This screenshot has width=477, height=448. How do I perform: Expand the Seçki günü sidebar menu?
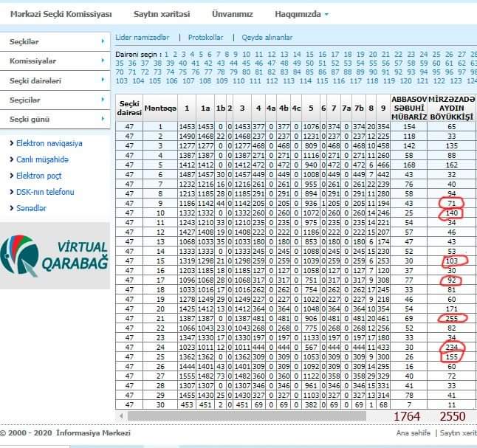tap(55, 120)
